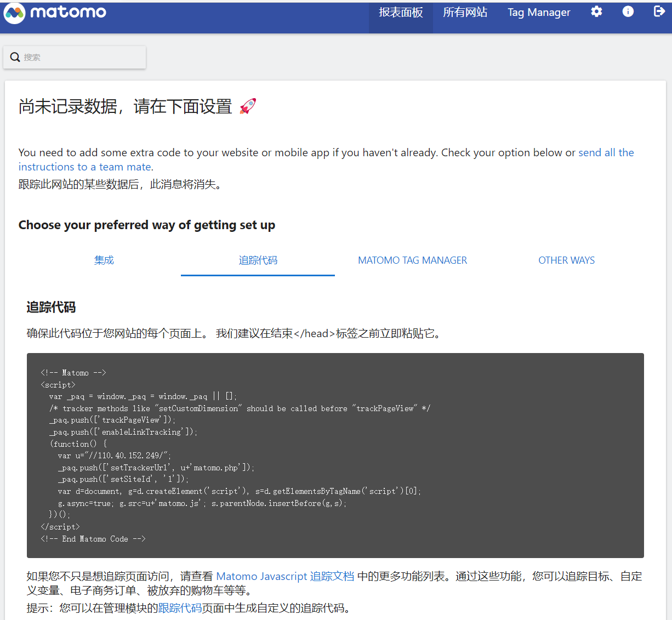Click the 'enableLinkTracking' code line
Screen dimensions: 672x620
[x=123, y=432]
